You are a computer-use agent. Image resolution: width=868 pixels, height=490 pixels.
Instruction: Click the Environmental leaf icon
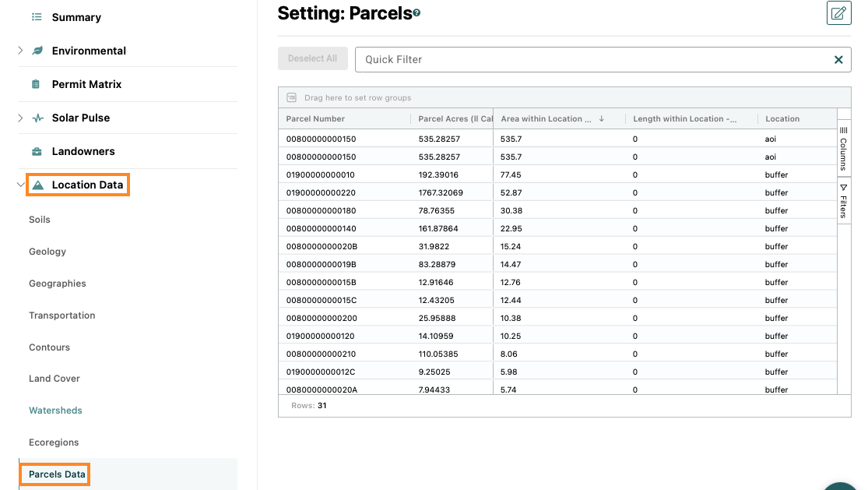[x=37, y=51]
